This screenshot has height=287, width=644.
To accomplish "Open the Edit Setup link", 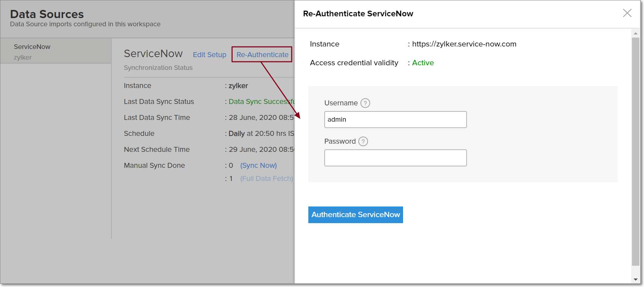I will tap(209, 55).
